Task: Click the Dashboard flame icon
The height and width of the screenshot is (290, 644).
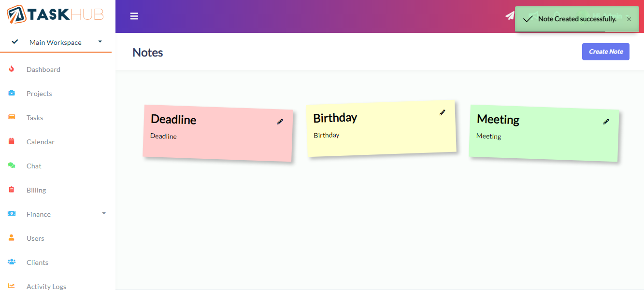Action: click(12, 69)
